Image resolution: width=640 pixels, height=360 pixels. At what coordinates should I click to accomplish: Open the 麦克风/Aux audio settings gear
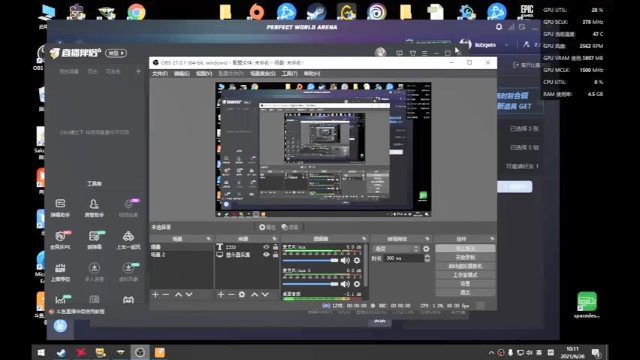click(x=357, y=260)
